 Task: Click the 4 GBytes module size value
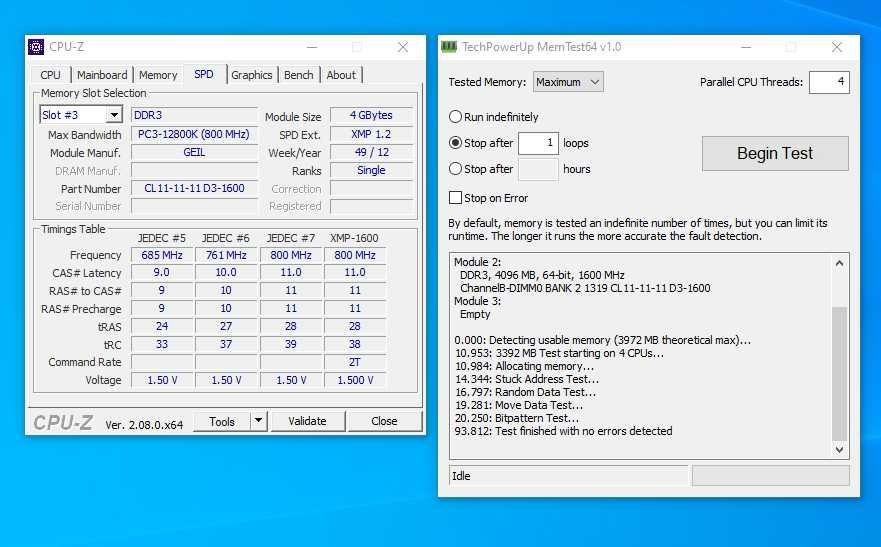pyautogui.click(x=371, y=115)
